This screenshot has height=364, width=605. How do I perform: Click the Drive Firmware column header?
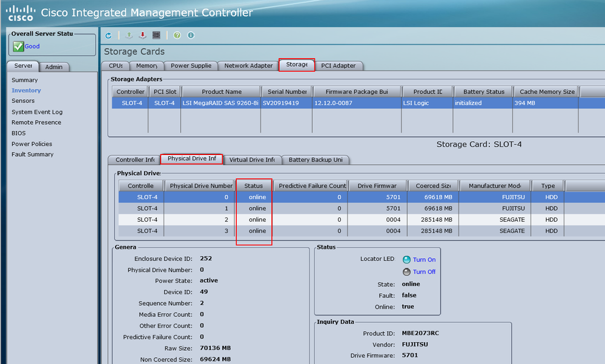click(377, 186)
